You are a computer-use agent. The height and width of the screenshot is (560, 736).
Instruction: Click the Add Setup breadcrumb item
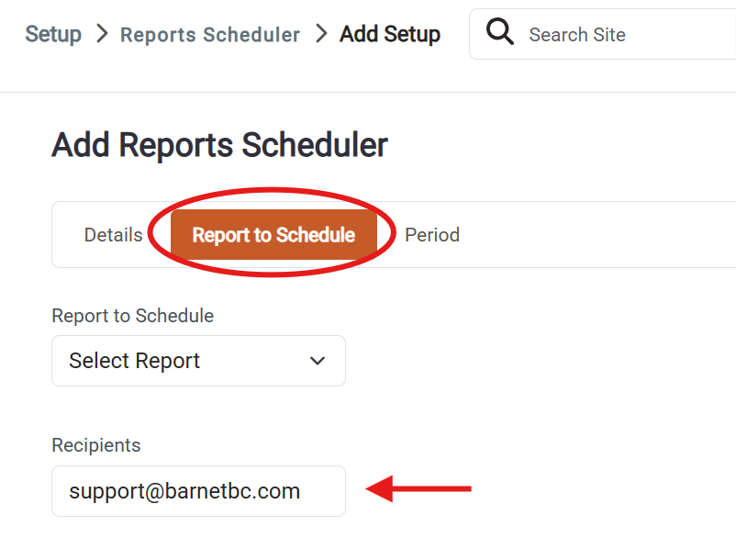pyautogui.click(x=390, y=34)
